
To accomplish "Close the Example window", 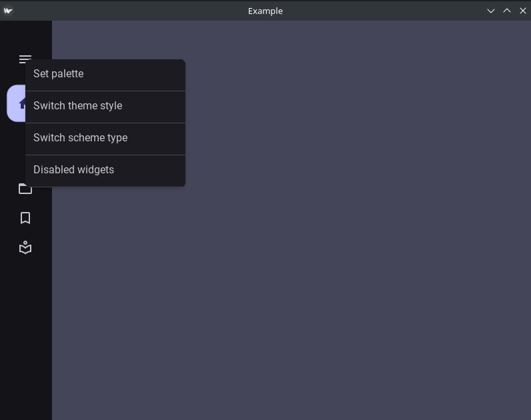I will [x=523, y=11].
